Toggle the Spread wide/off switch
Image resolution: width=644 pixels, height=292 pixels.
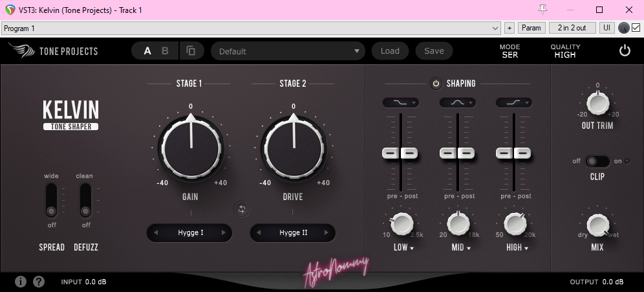pyautogui.click(x=51, y=200)
